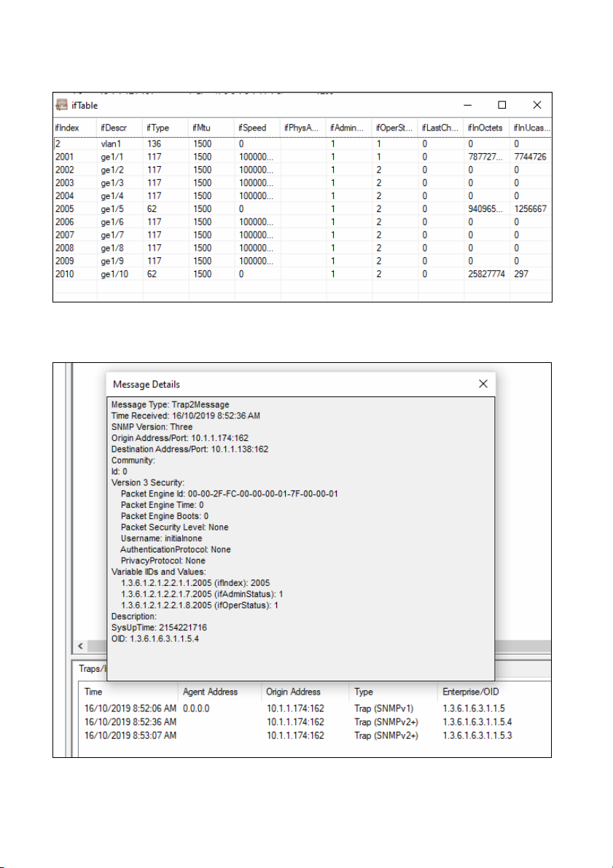The height and width of the screenshot is (868, 613).
Task: Click the ifTable window icon
Action: coord(62,105)
